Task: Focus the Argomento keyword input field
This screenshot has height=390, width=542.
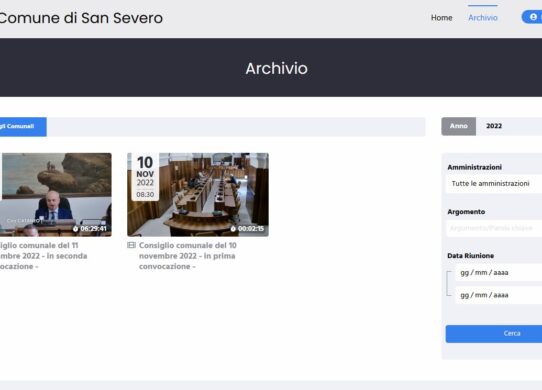Action: 494,228
